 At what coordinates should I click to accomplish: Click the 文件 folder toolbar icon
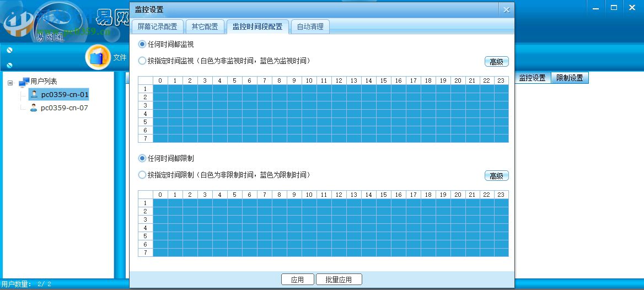tap(98, 57)
